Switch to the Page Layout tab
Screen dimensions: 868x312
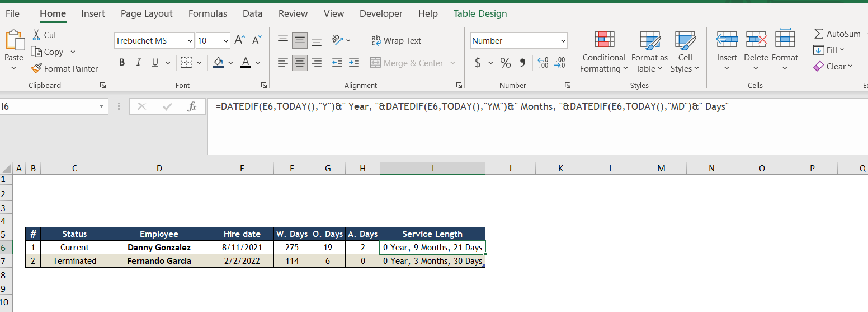click(x=147, y=13)
